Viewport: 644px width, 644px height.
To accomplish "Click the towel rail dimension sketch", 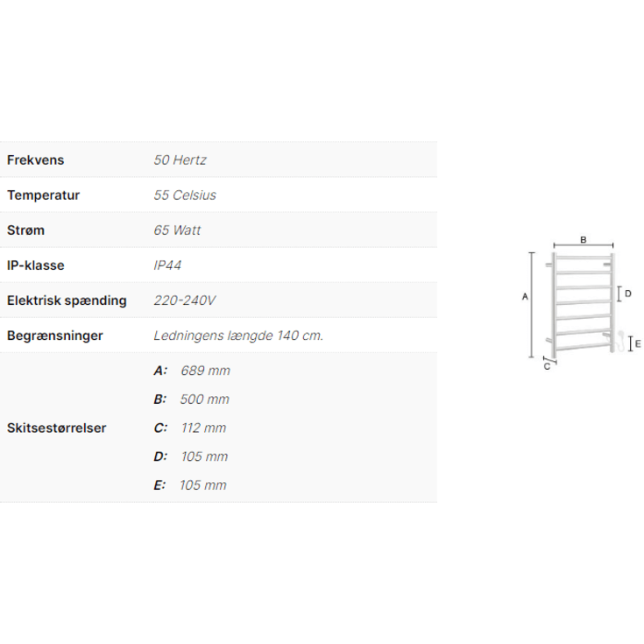I will click(x=581, y=303).
